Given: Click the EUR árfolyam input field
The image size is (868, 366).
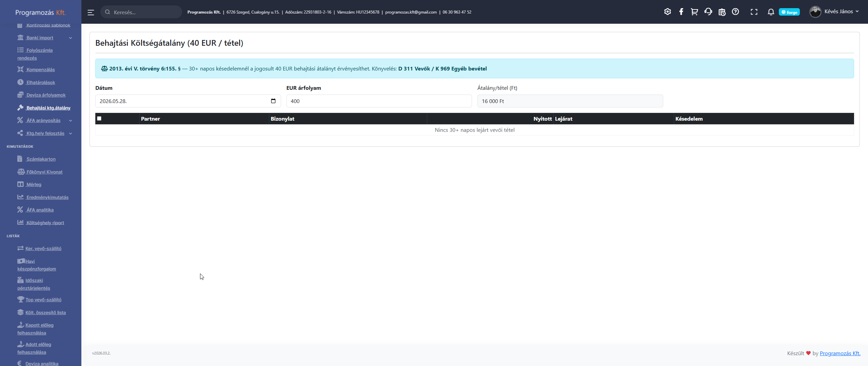Looking at the screenshot, I should click(x=379, y=101).
